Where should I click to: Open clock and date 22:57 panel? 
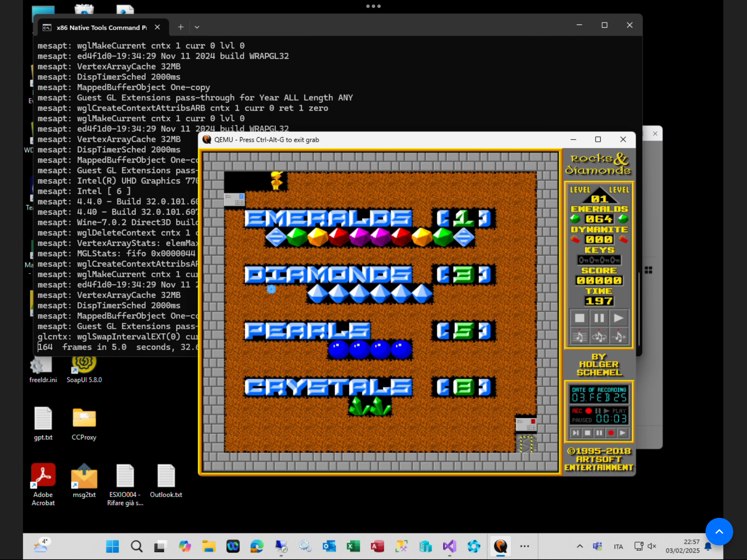(682, 546)
